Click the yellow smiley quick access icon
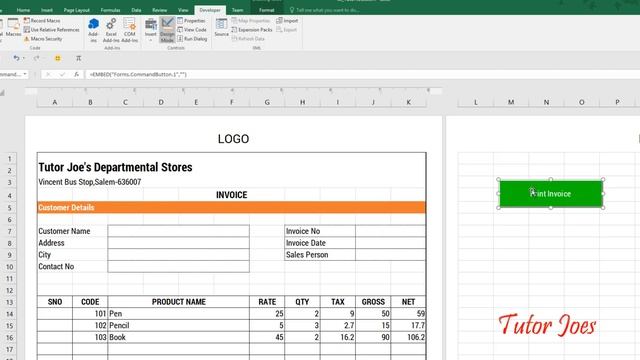Screen dimensions: 640x360 58,58
